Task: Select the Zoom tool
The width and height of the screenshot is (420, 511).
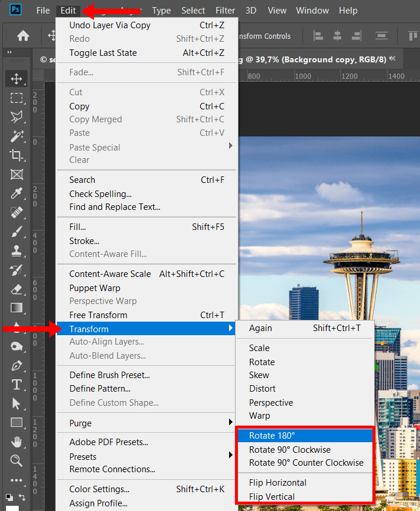Action: [16, 461]
